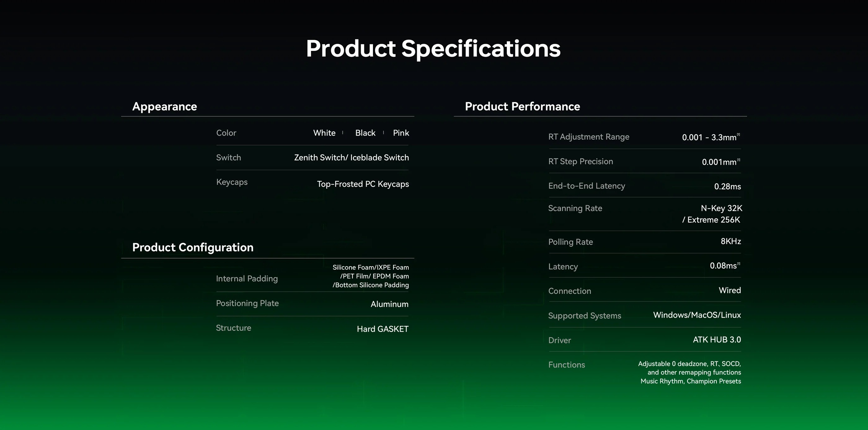Screen dimensions: 868x430
Task: Click the ATK HUB 3.0 driver text
Action: point(717,340)
